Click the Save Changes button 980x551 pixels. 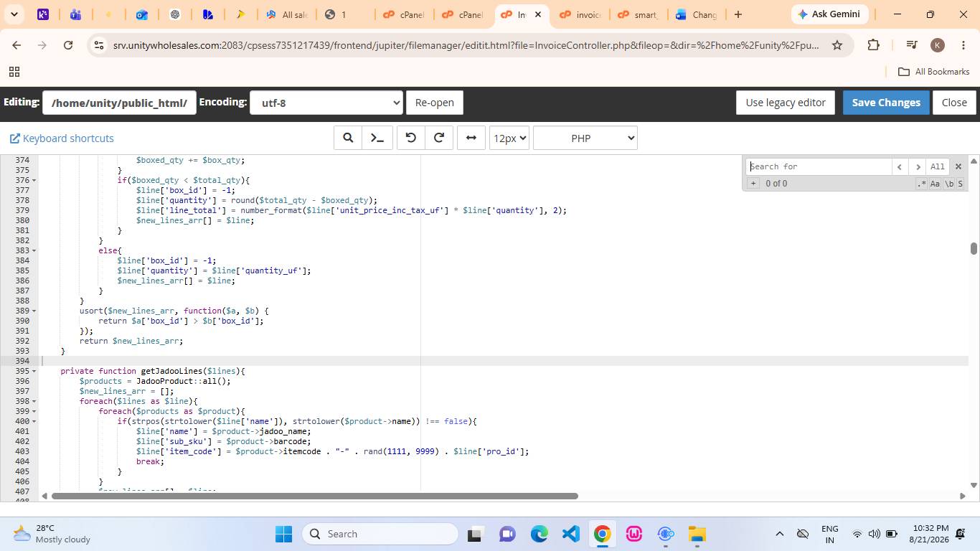tap(886, 103)
